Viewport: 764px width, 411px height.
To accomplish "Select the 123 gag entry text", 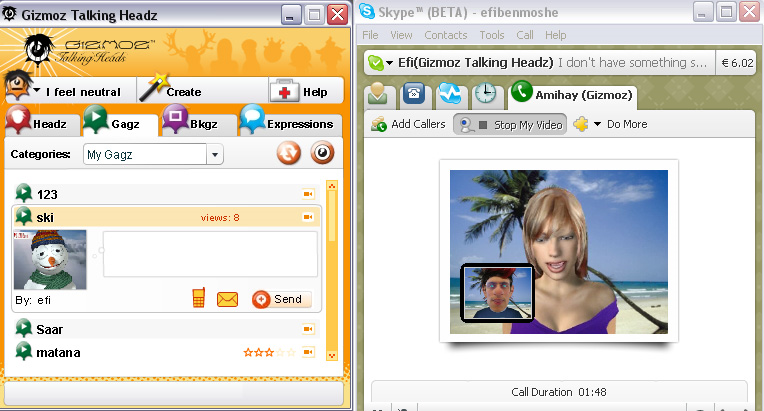I will (47, 194).
